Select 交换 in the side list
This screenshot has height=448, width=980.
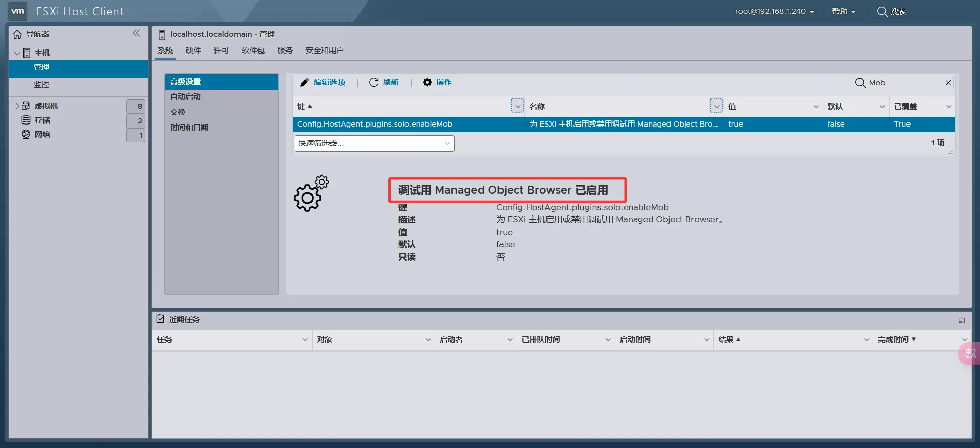(222, 112)
